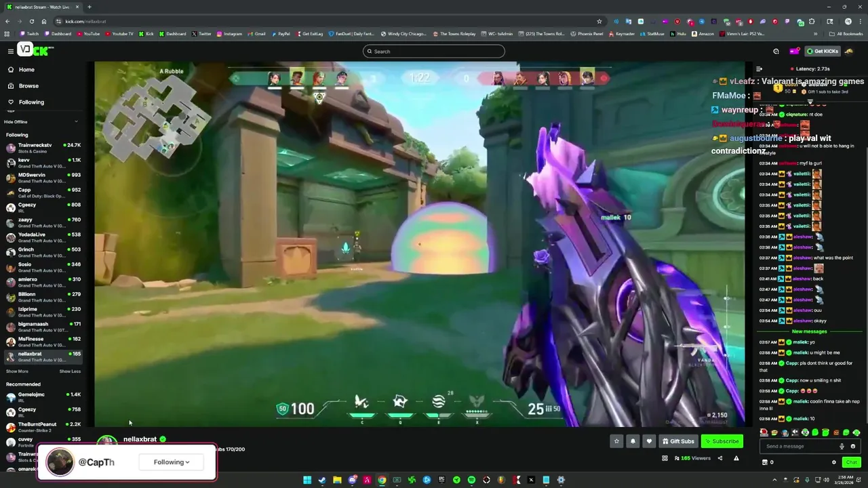The width and height of the screenshot is (868, 488).
Task: Open Gemelojmc in Recommended list
Action: [x=43, y=397]
